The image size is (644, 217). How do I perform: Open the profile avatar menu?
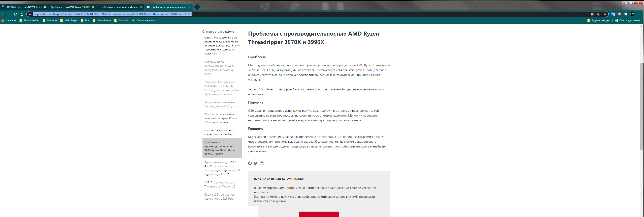click(x=633, y=14)
